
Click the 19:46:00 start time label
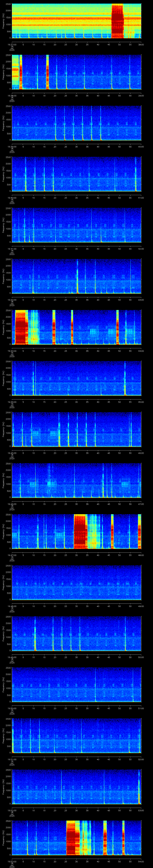[x=12, y=504]
